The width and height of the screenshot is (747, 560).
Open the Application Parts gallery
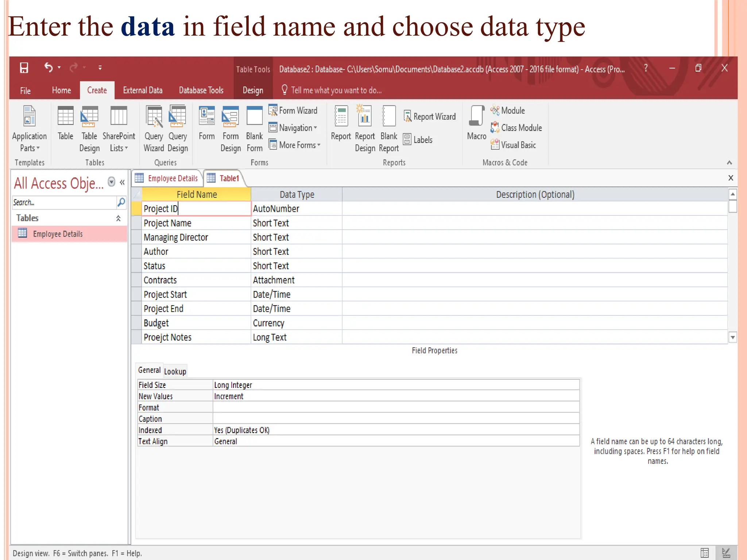click(x=30, y=128)
